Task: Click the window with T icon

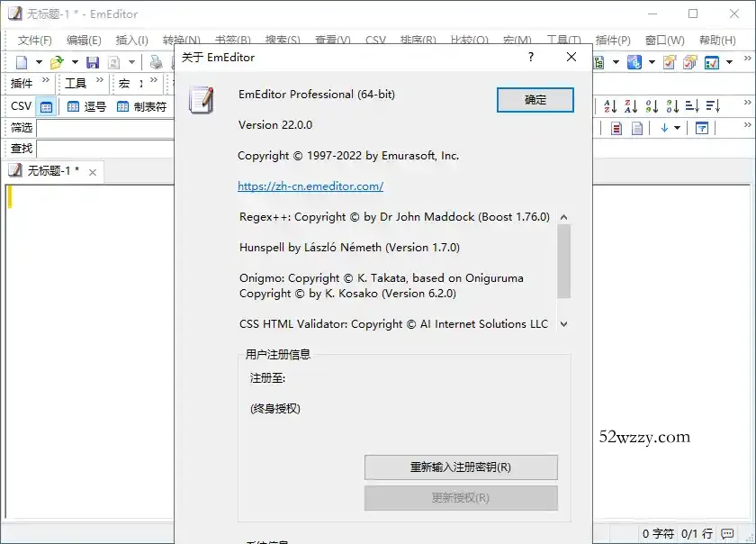Action: pyautogui.click(x=703, y=128)
